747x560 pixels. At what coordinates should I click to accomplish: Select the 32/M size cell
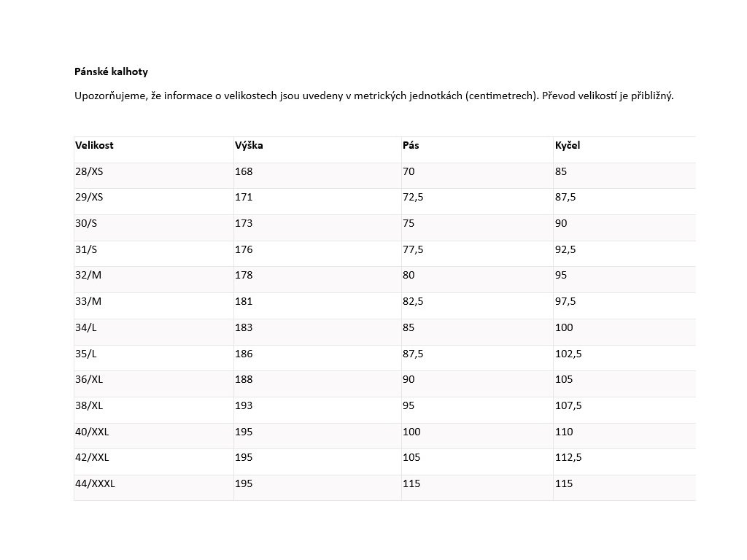click(87, 275)
